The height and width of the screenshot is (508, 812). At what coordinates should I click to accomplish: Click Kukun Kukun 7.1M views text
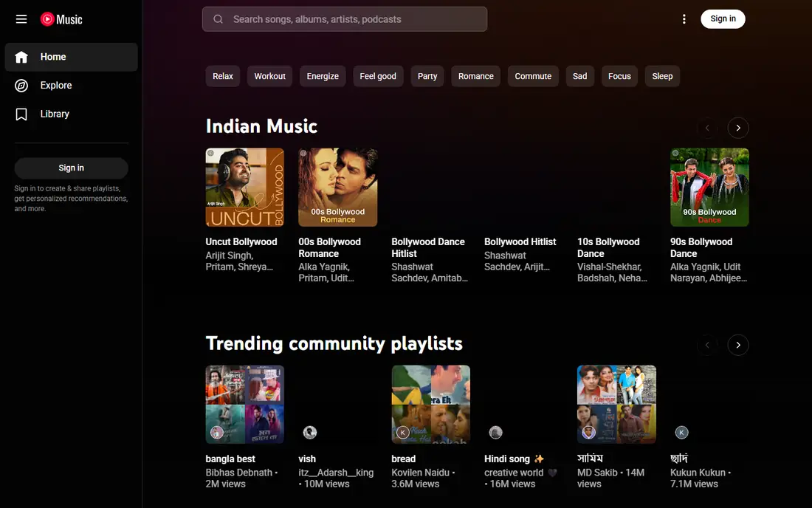pos(701,478)
